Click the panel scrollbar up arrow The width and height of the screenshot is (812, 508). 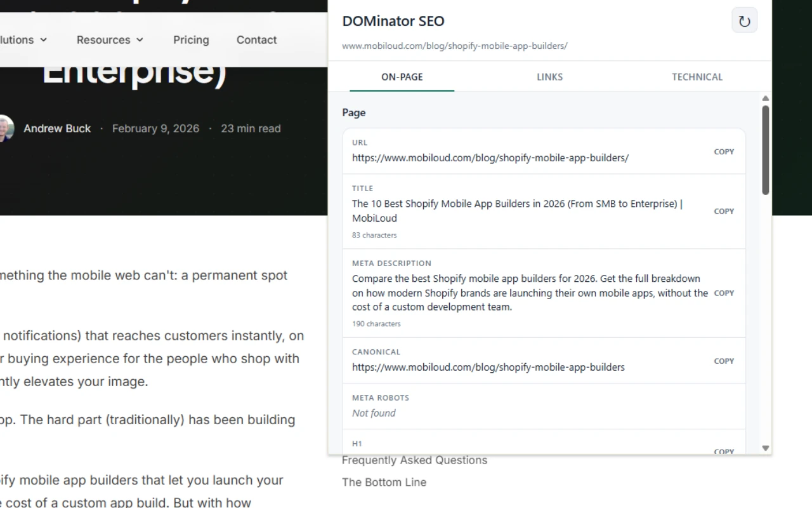point(766,98)
